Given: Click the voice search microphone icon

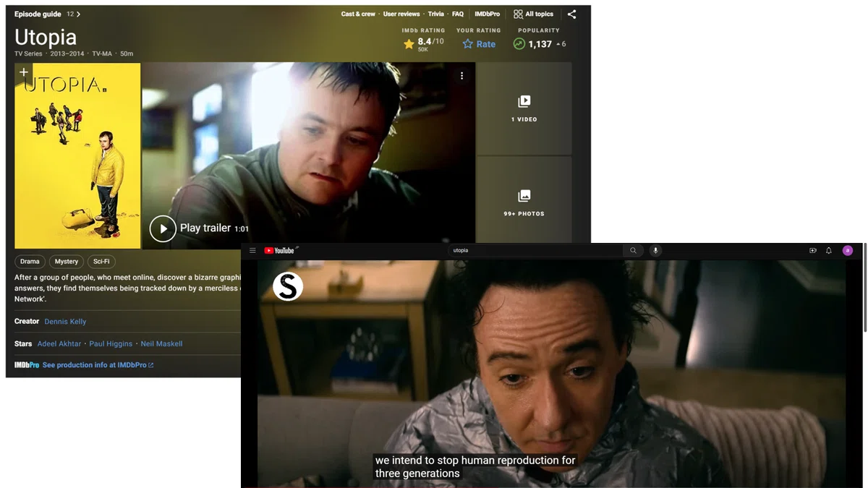Looking at the screenshot, I should (x=655, y=251).
